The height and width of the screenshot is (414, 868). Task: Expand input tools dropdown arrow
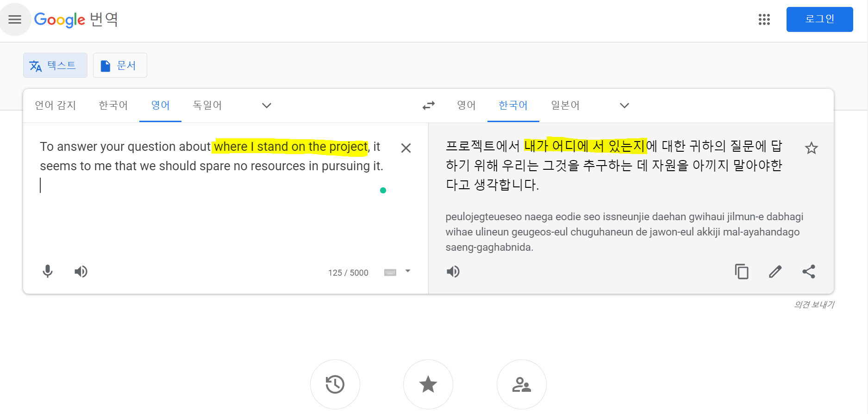[408, 271]
